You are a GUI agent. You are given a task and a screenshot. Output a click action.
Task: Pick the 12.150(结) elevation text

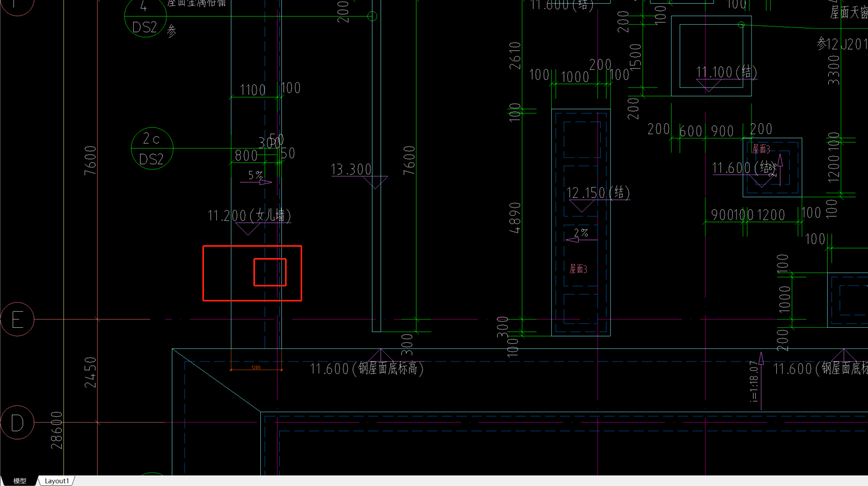pos(598,193)
